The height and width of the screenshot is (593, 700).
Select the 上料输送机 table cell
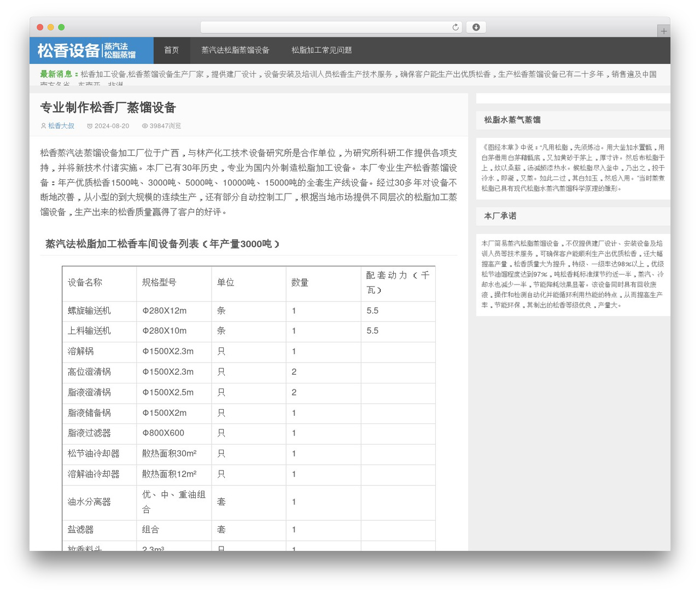tap(100, 332)
